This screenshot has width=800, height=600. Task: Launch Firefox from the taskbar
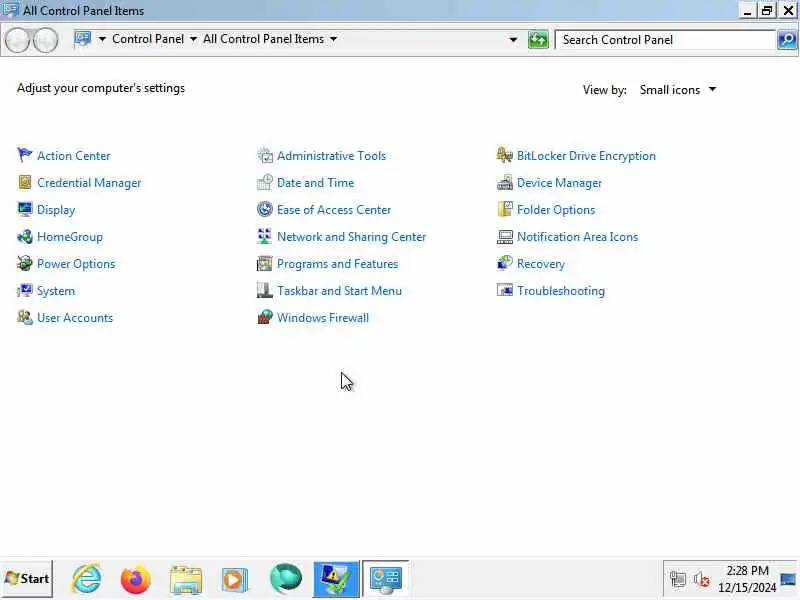[135, 579]
